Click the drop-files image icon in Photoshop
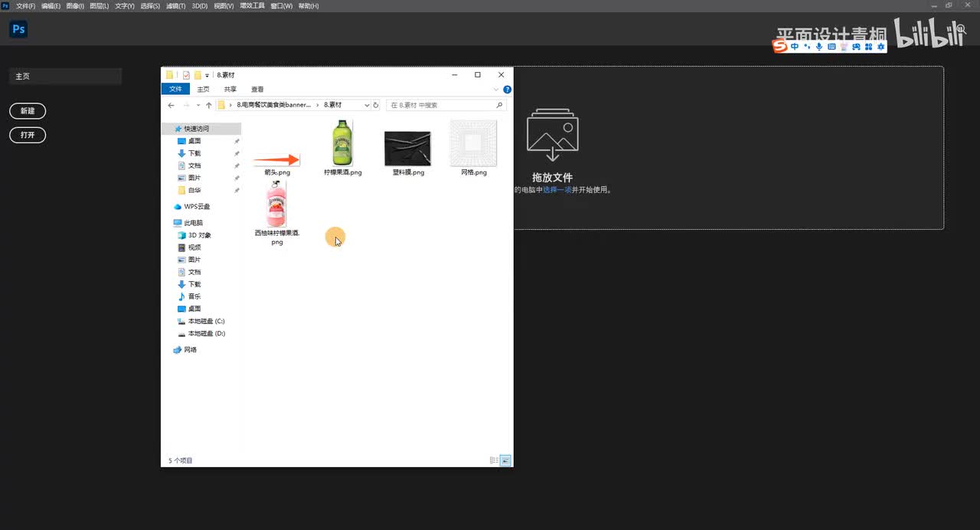 click(x=552, y=136)
